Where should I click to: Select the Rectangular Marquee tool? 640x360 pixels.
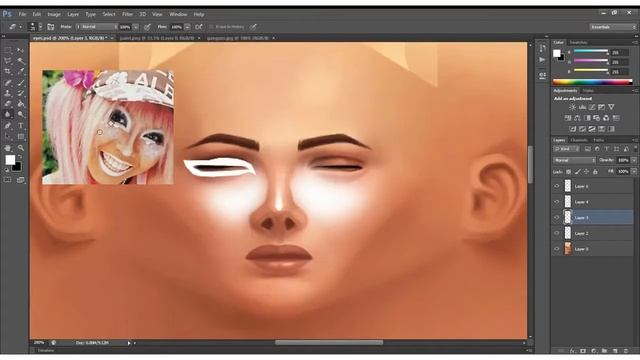(x=7, y=50)
